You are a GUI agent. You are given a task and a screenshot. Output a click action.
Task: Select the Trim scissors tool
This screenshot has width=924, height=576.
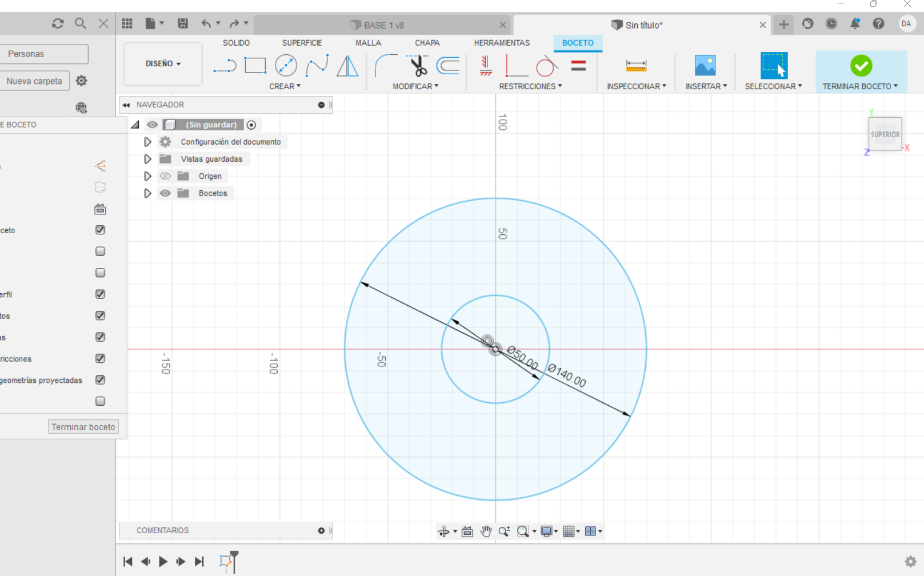point(418,66)
